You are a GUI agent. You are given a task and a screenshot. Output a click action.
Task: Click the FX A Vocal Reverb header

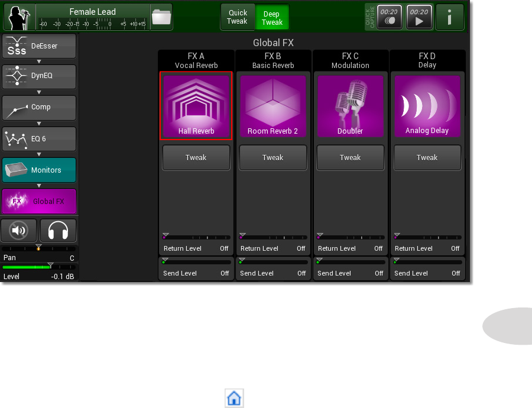point(196,61)
